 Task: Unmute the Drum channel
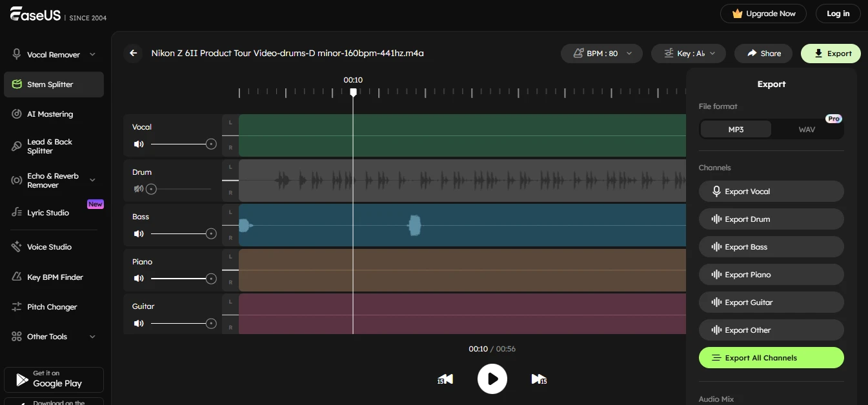click(137, 188)
